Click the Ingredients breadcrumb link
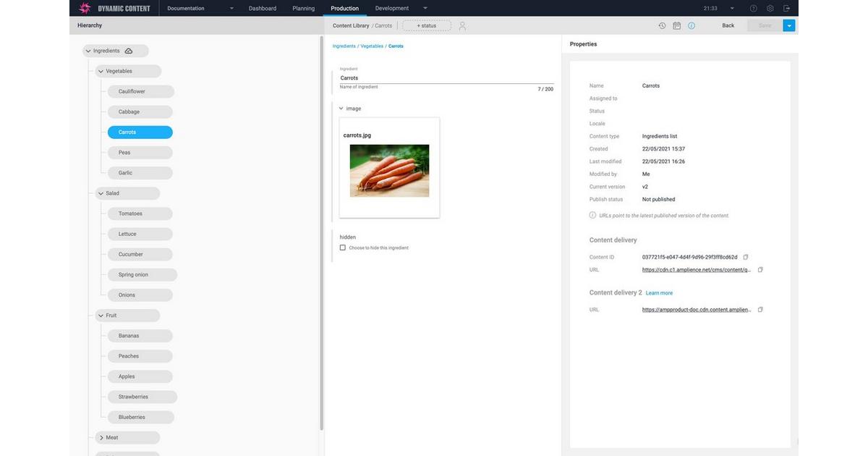The image size is (868, 456). (x=344, y=46)
